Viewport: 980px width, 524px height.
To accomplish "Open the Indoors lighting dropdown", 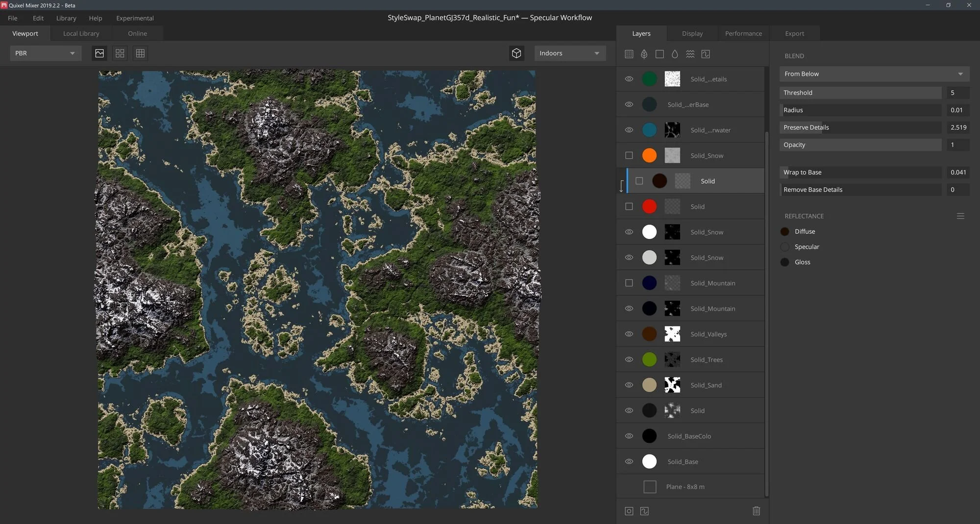I will [x=569, y=53].
